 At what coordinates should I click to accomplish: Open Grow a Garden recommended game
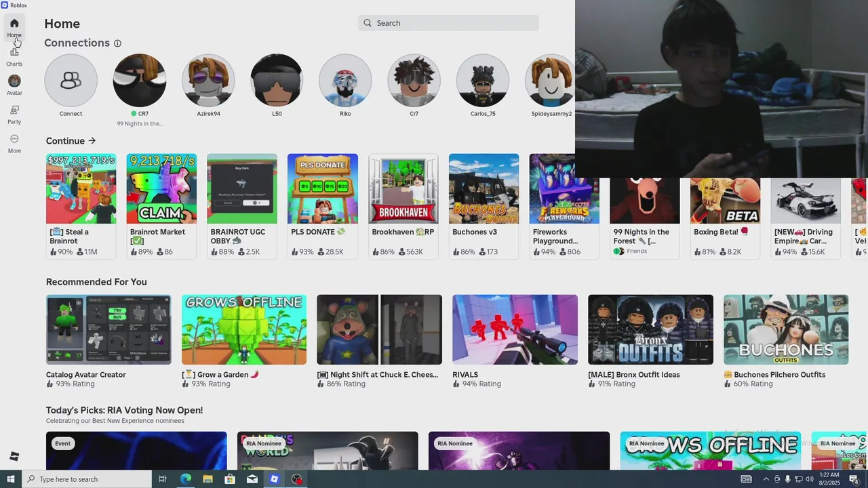tap(244, 341)
